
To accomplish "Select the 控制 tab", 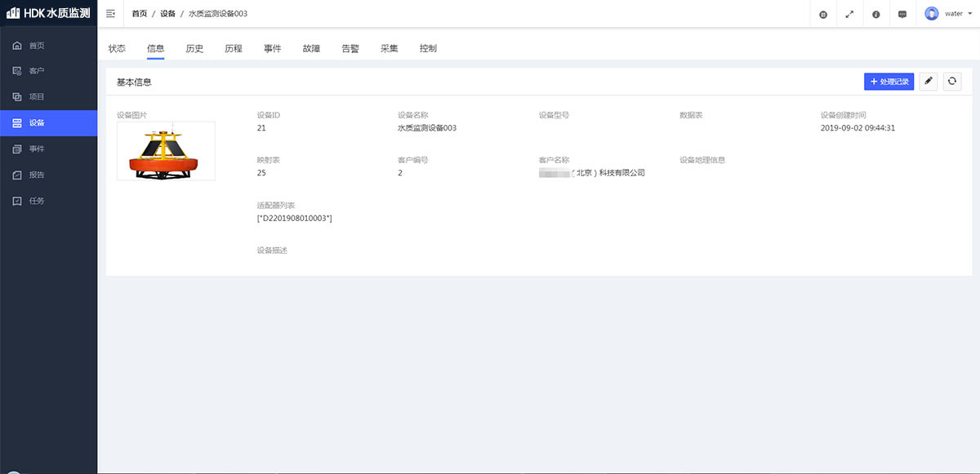I will click(428, 49).
